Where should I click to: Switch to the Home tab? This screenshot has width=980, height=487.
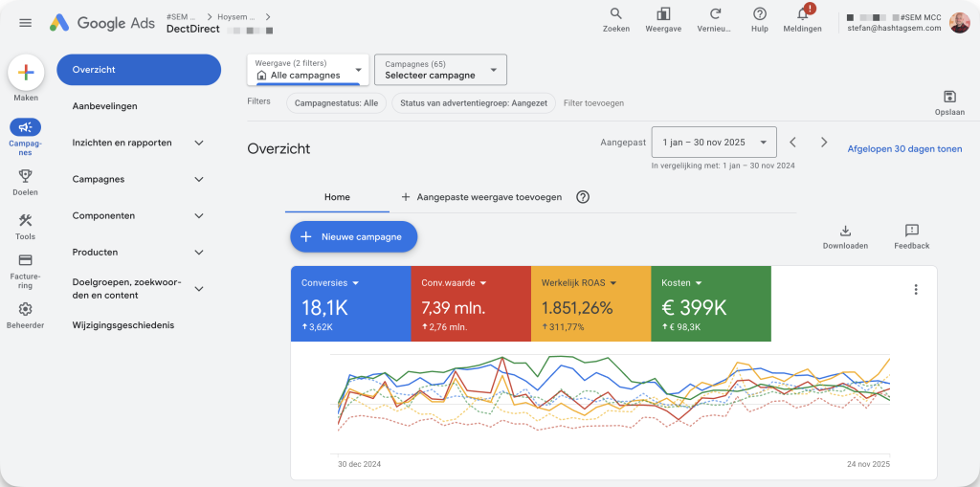[x=337, y=197]
